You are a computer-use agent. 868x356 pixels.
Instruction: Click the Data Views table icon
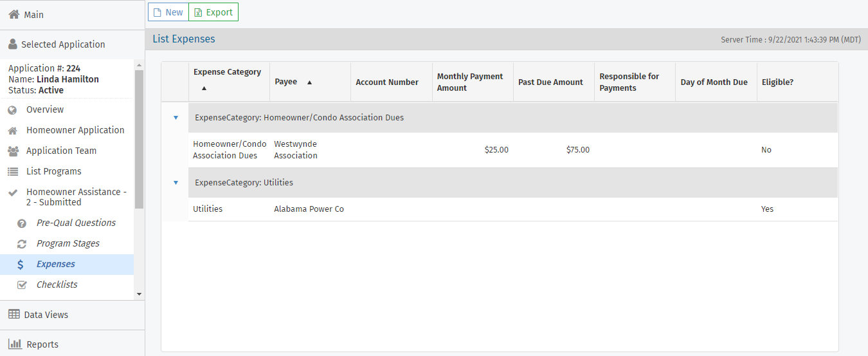click(14, 314)
